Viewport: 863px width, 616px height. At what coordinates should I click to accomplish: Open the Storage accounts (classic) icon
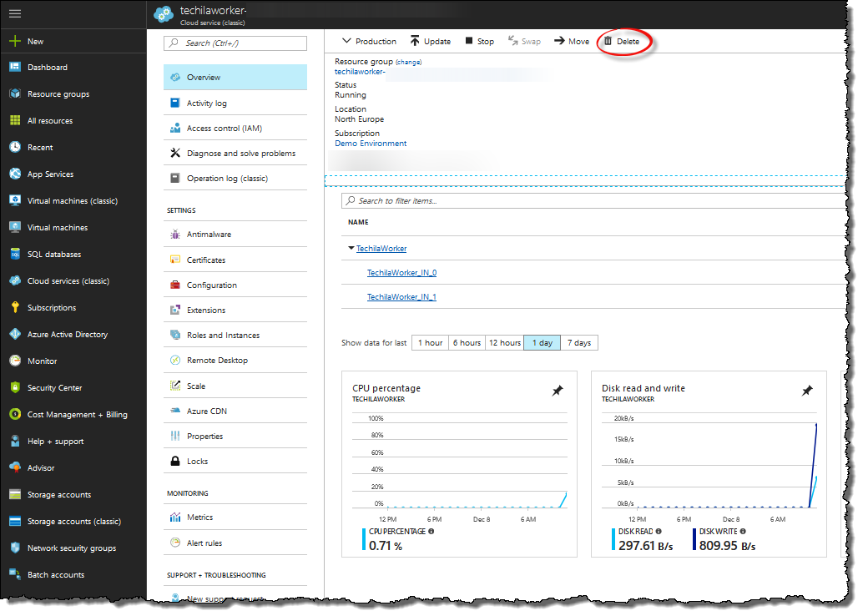click(15, 522)
